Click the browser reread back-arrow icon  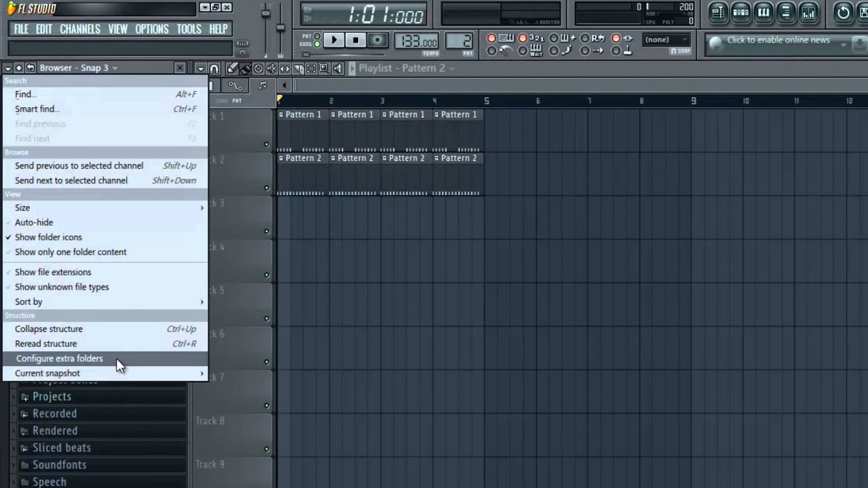point(30,68)
